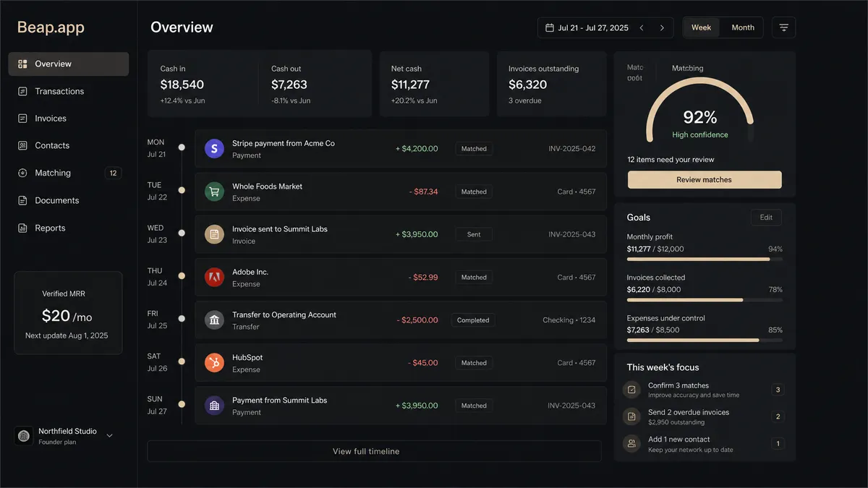Click the Stripe logo icon

pyautogui.click(x=214, y=149)
